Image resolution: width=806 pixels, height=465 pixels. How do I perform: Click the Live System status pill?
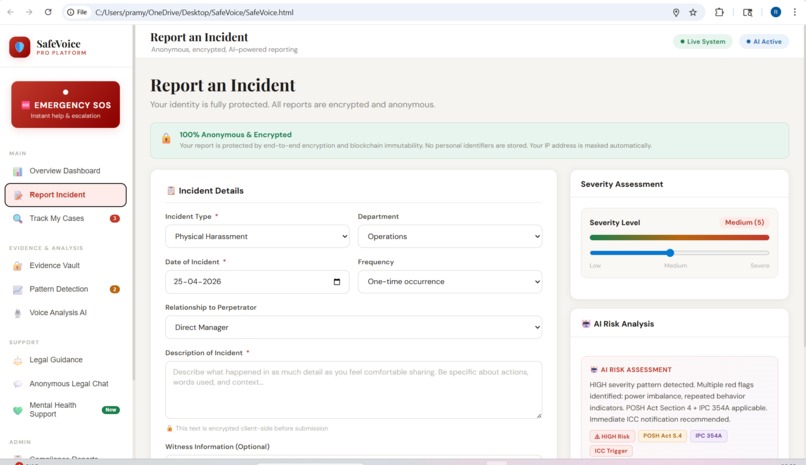(703, 42)
